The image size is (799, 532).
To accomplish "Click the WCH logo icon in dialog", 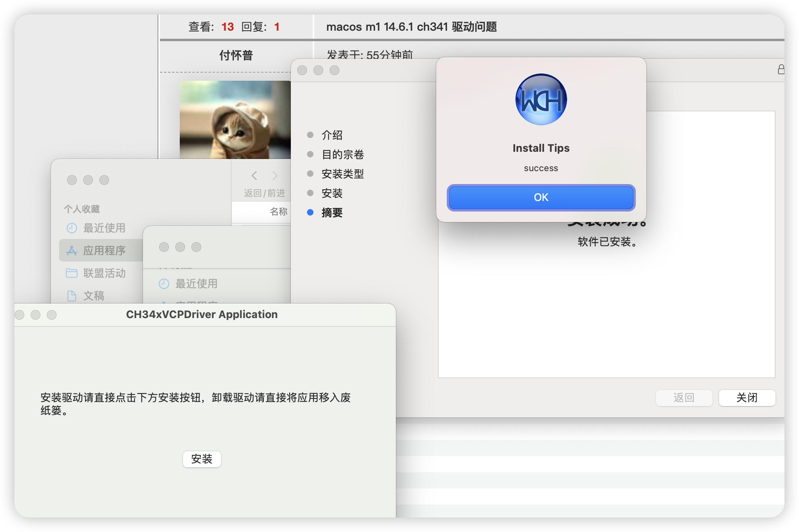I will (541, 99).
